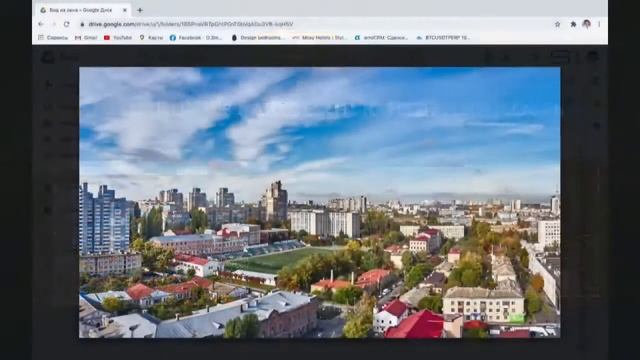Open the Extensions puzzle icon

click(x=573, y=24)
